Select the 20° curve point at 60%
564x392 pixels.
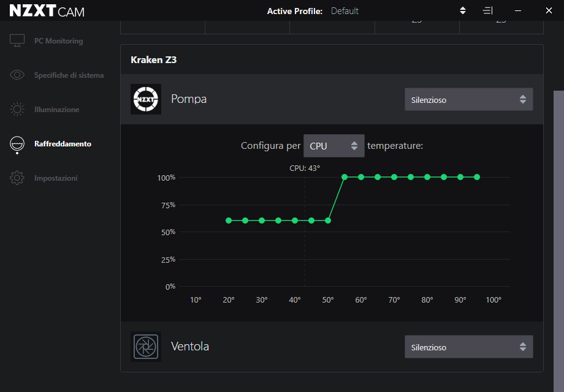pyautogui.click(x=229, y=221)
